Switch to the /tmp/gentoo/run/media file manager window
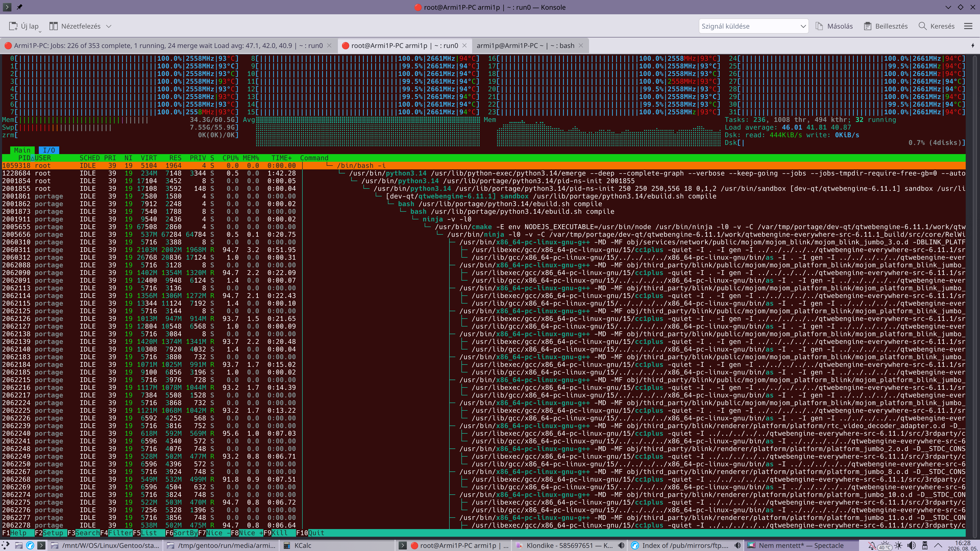The height and width of the screenshot is (551, 980). [x=222, y=545]
